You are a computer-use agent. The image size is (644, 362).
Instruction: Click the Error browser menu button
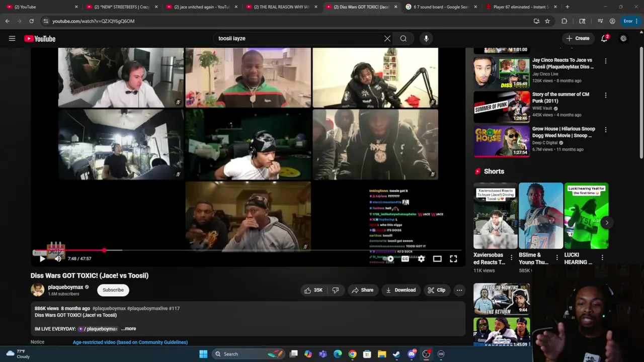click(630, 21)
